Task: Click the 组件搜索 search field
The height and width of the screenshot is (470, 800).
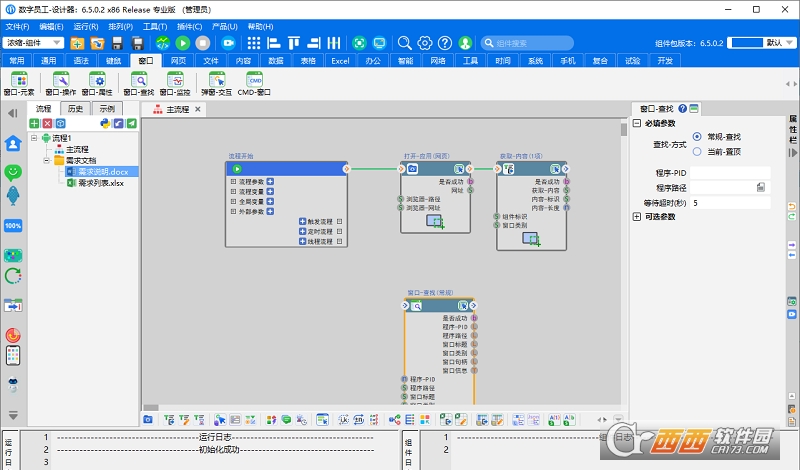Action: coord(527,43)
